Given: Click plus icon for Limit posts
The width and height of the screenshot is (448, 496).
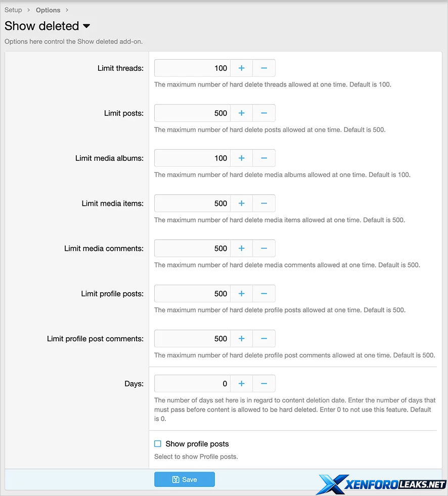Looking at the screenshot, I should (241, 113).
